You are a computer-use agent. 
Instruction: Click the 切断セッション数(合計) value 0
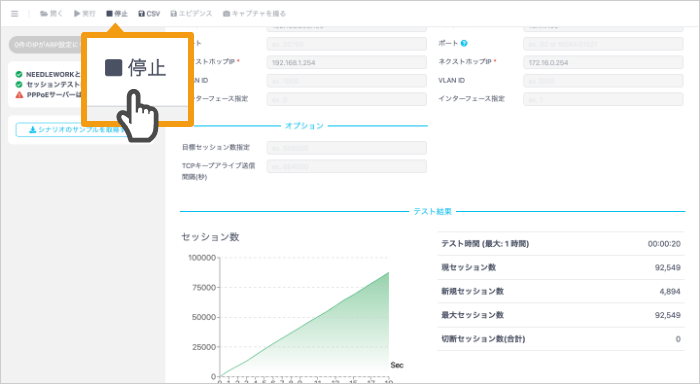pos(678,339)
